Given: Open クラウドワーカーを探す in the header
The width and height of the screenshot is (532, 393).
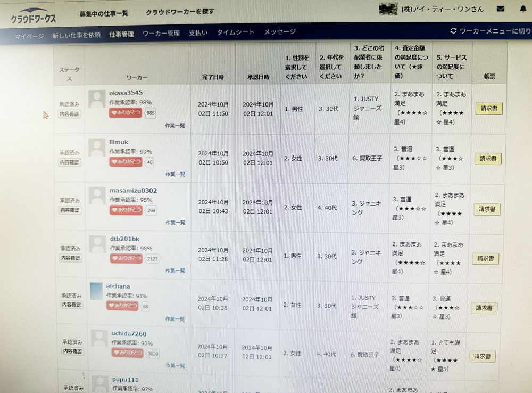Looking at the screenshot, I should [x=180, y=12].
